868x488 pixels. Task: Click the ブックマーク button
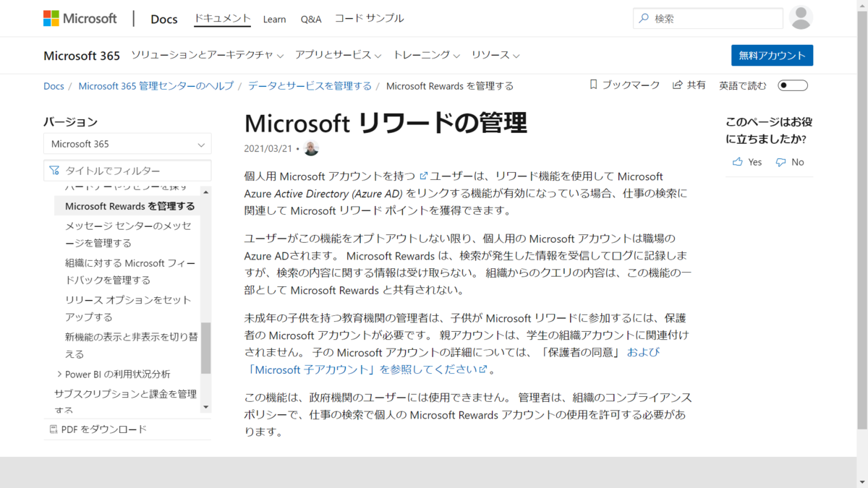[x=624, y=85]
